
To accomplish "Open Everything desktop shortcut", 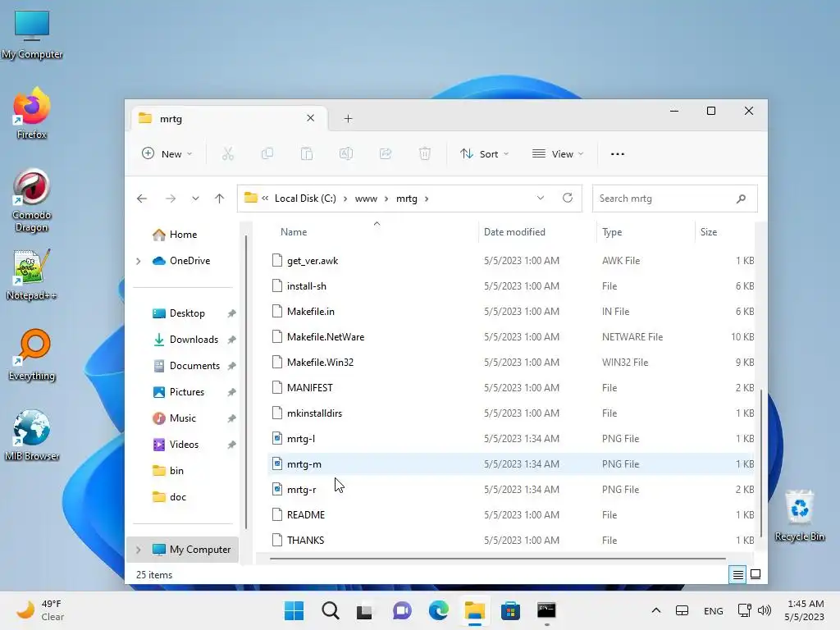I will (x=32, y=354).
